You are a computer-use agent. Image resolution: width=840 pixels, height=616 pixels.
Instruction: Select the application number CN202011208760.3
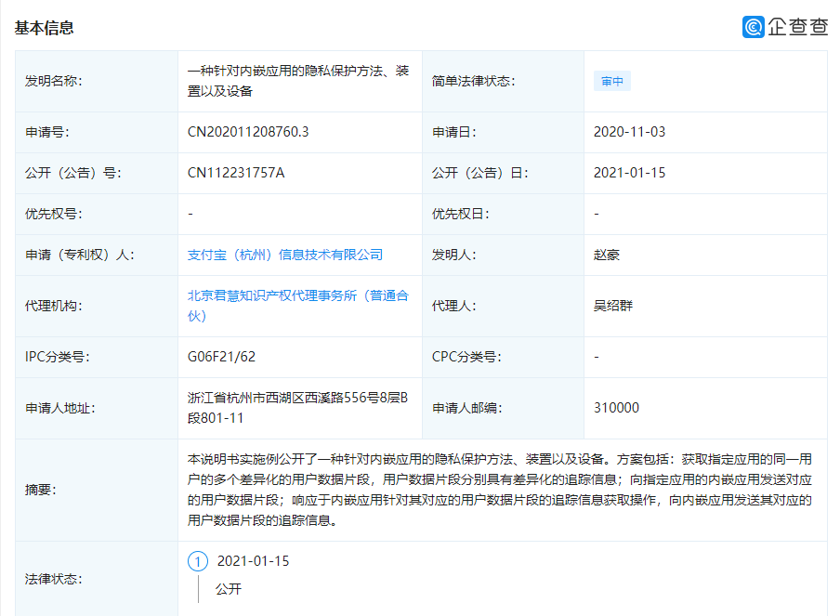[248, 132]
